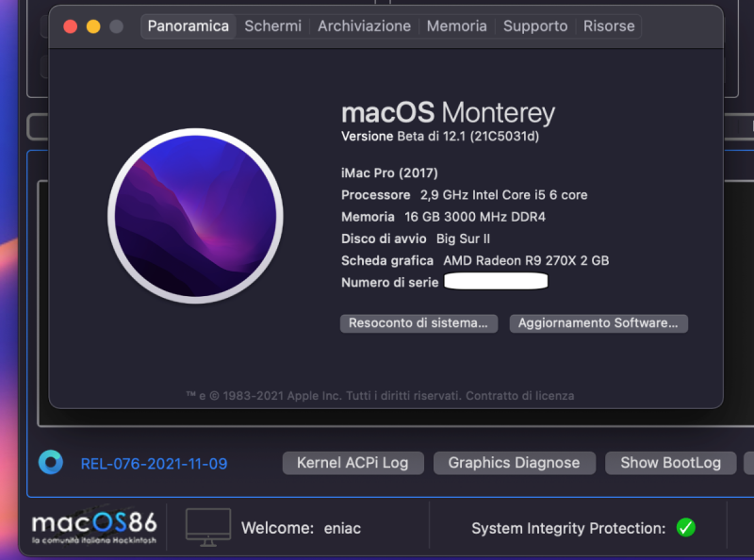Click the 'eniac' username text
The width and height of the screenshot is (754, 560).
click(x=342, y=528)
